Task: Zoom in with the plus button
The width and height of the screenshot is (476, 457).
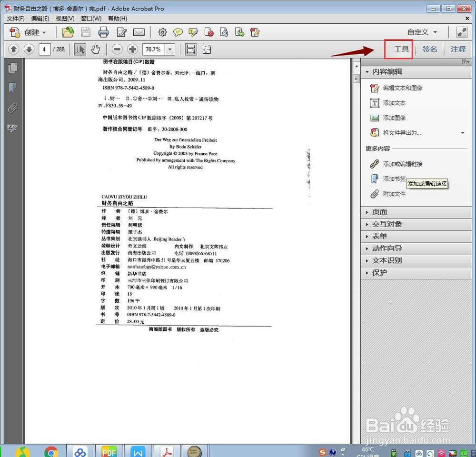Action: 132,49
